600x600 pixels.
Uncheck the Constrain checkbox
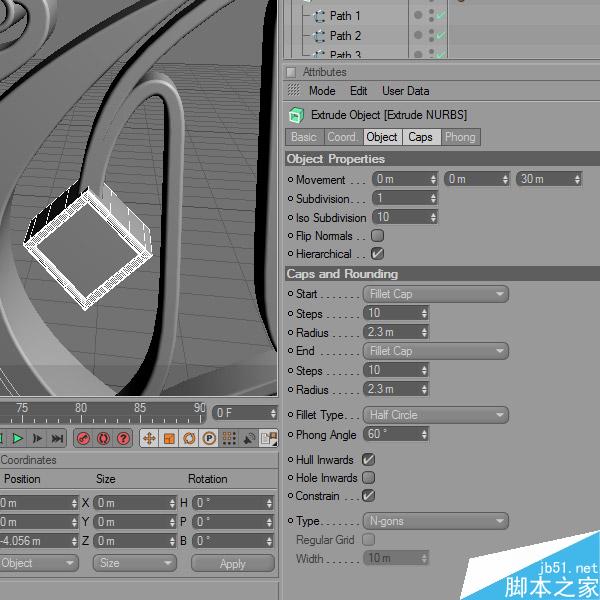pos(368,496)
